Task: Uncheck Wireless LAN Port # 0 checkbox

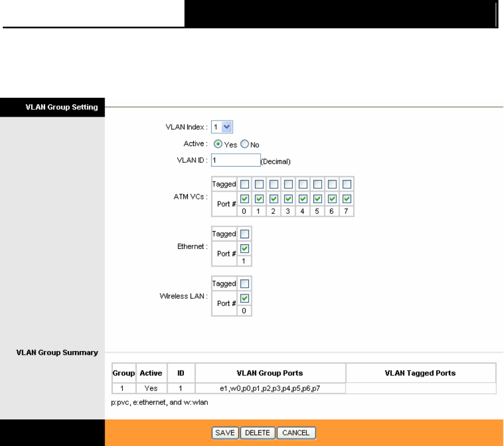Action: pyautogui.click(x=244, y=298)
